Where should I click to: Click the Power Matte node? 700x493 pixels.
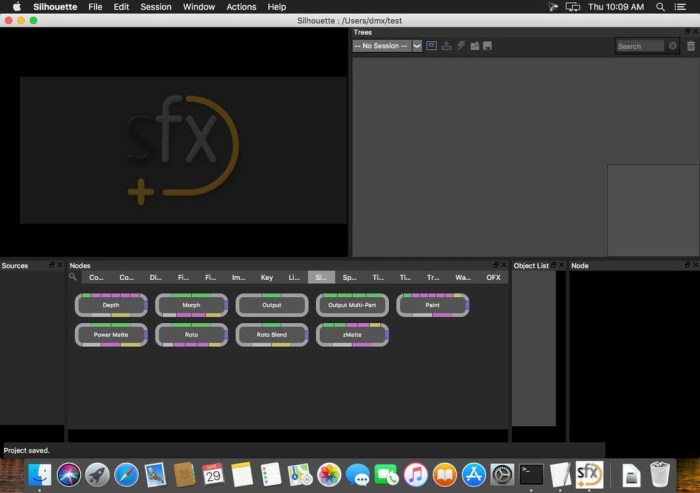[111, 335]
